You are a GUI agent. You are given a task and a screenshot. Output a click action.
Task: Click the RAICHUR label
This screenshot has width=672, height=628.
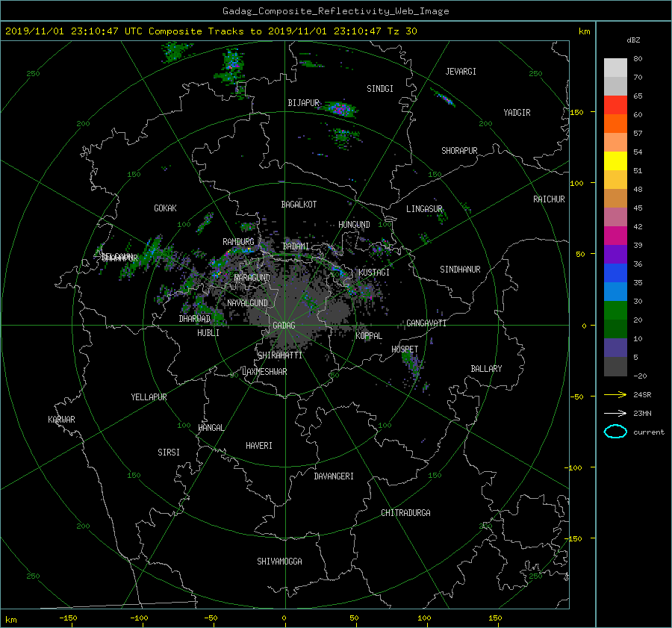[549, 199]
